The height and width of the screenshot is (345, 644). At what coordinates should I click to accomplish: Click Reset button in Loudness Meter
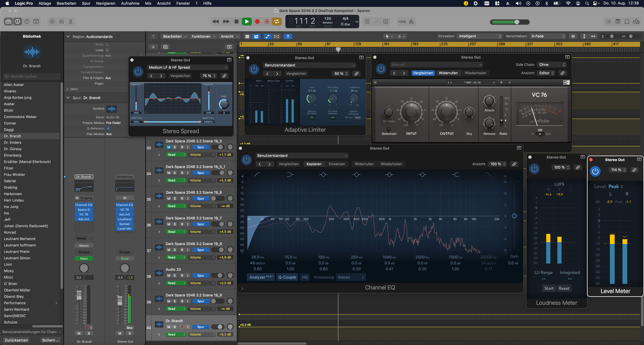tap(564, 288)
